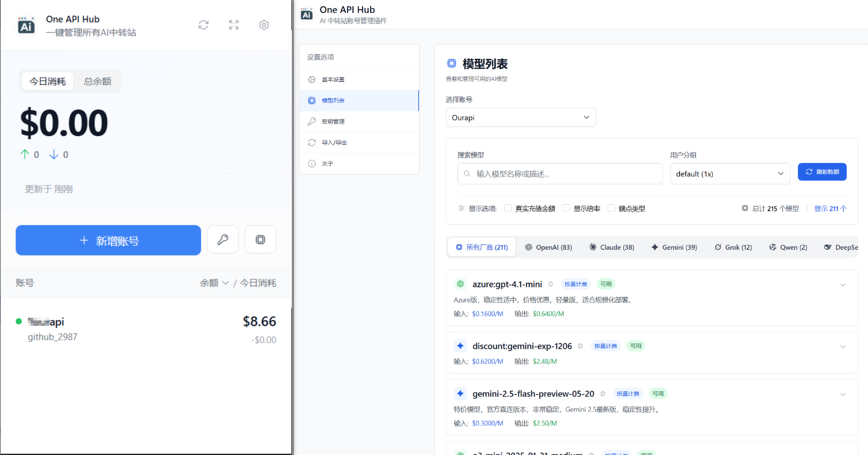Viewport: 868px width, 455px height.
Task: Click the Gemini icon of discount:gemini-exp-1206
Action: (x=460, y=346)
